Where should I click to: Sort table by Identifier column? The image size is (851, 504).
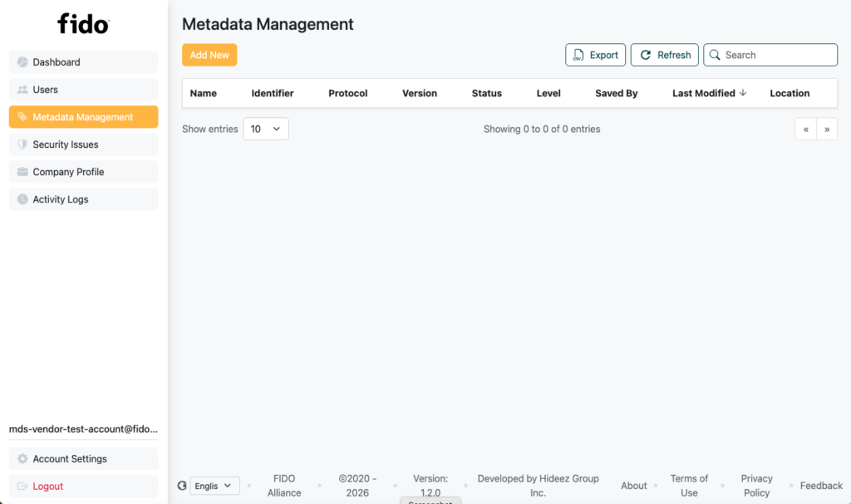(x=273, y=93)
